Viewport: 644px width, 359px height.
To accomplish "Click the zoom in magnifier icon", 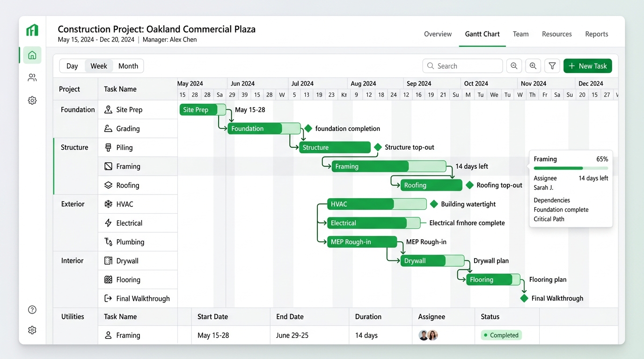I will click(533, 66).
